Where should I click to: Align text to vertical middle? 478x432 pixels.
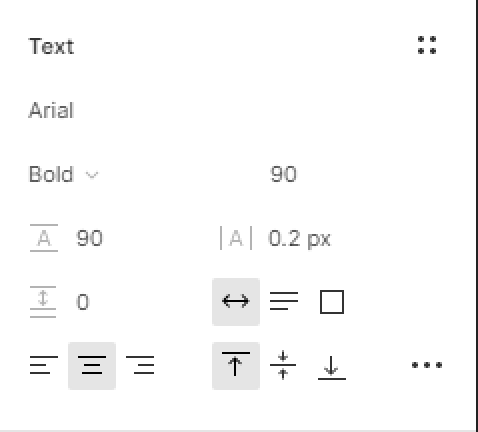283,365
